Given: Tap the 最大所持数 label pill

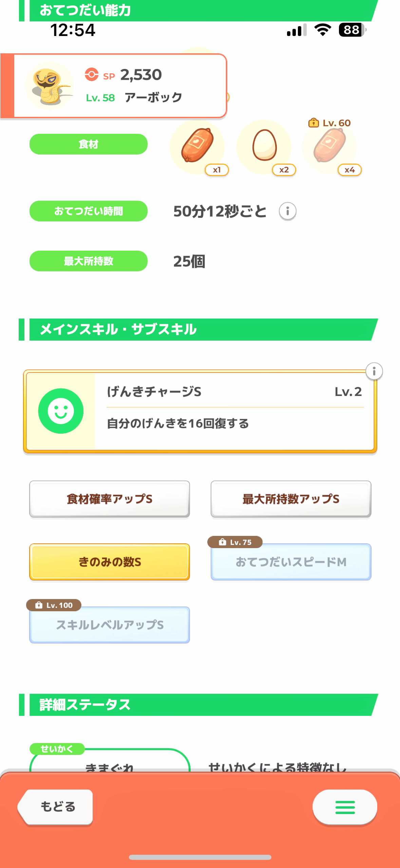Looking at the screenshot, I should [89, 261].
